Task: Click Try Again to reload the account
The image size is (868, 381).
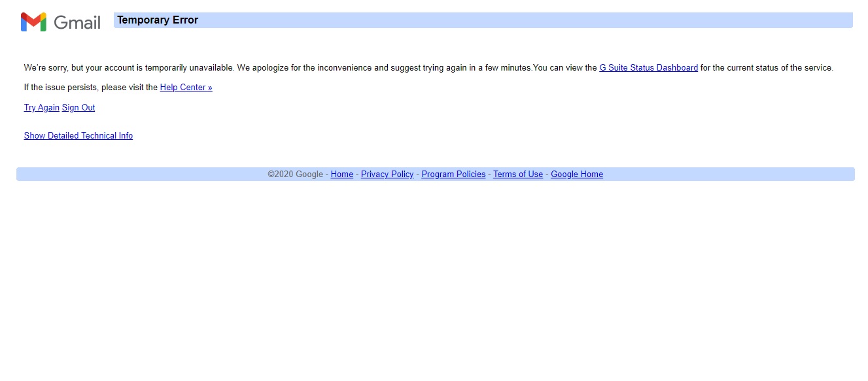Action: tap(41, 108)
